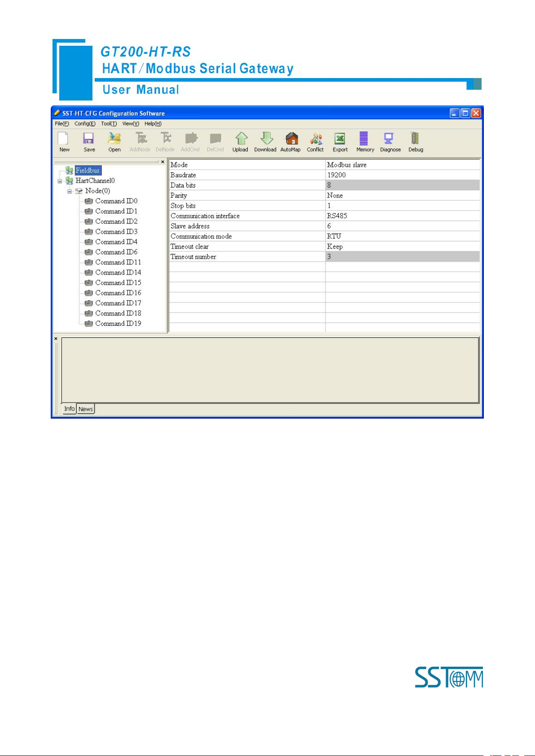Click the Baudrate value 19200

pyautogui.click(x=403, y=175)
